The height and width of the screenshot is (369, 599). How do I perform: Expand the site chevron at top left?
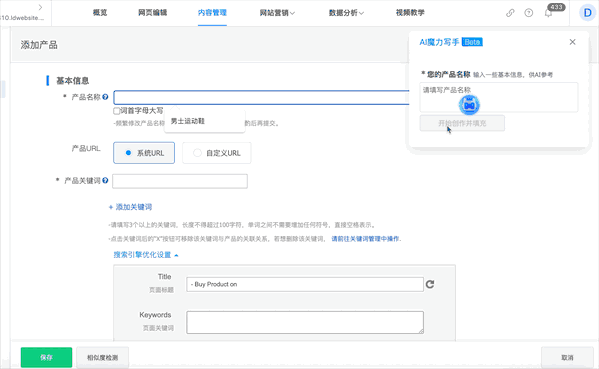pos(40,7)
